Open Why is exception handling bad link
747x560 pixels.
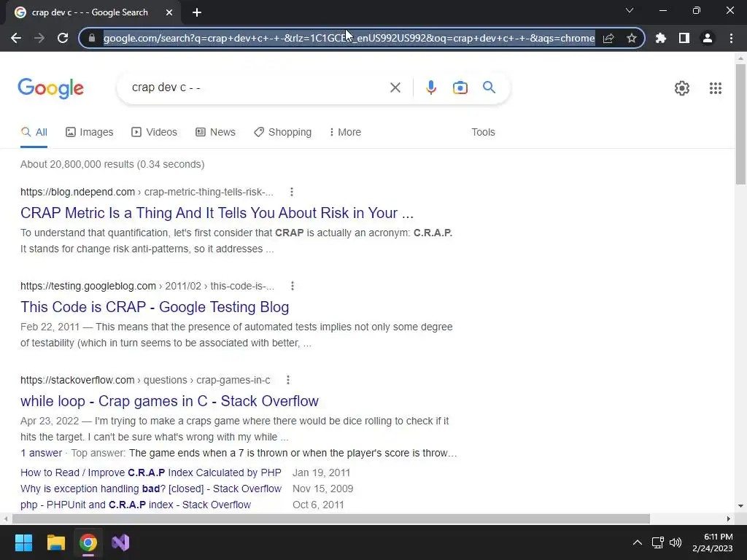[151, 489]
